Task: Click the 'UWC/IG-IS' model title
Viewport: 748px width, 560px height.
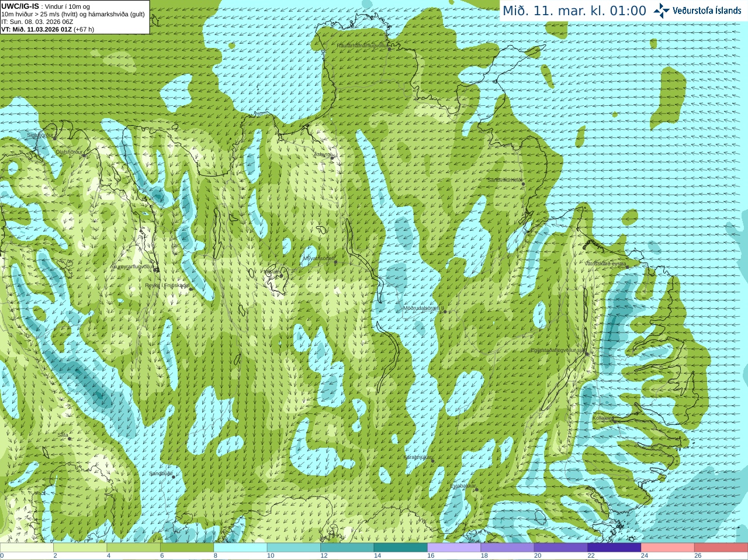Action: [x=20, y=6]
